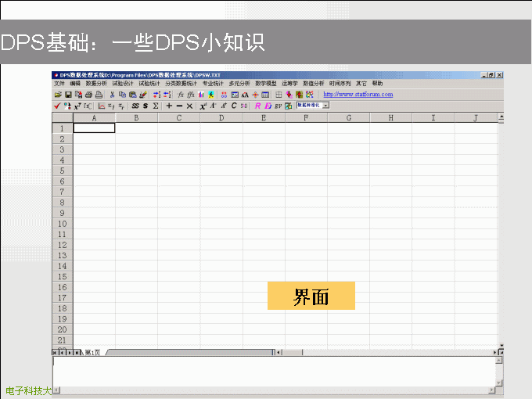The image size is (532, 399).
Task: Click the multiply (×) operator icon
Action: (x=189, y=106)
